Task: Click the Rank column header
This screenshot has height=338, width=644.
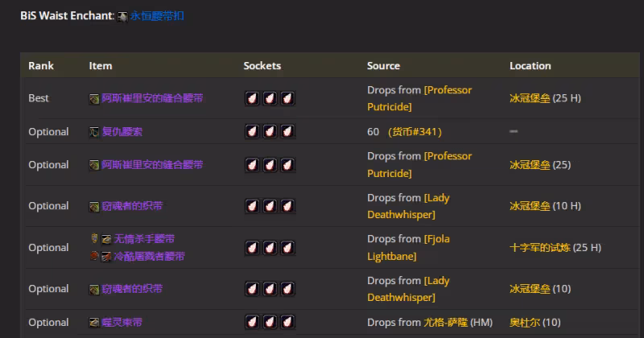Action: (41, 66)
